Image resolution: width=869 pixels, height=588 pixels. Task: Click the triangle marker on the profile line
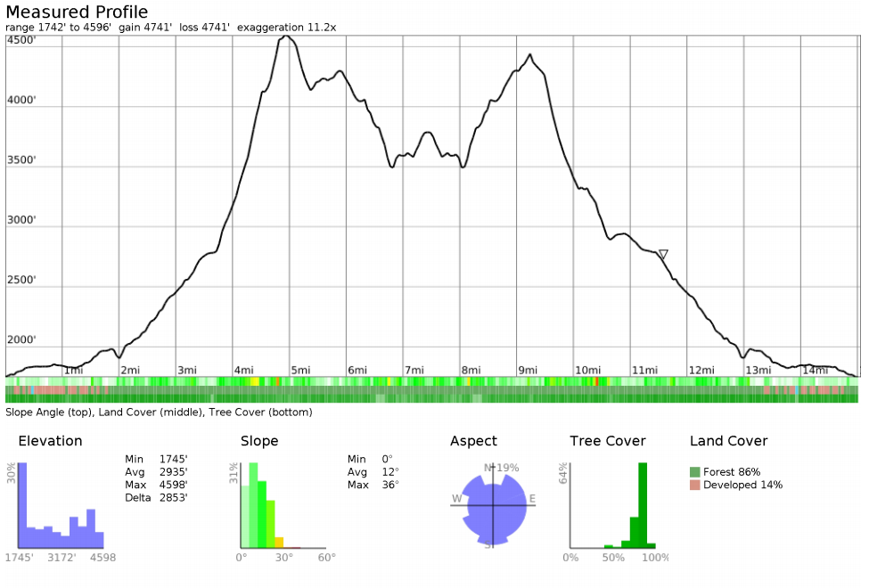tap(663, 255)
